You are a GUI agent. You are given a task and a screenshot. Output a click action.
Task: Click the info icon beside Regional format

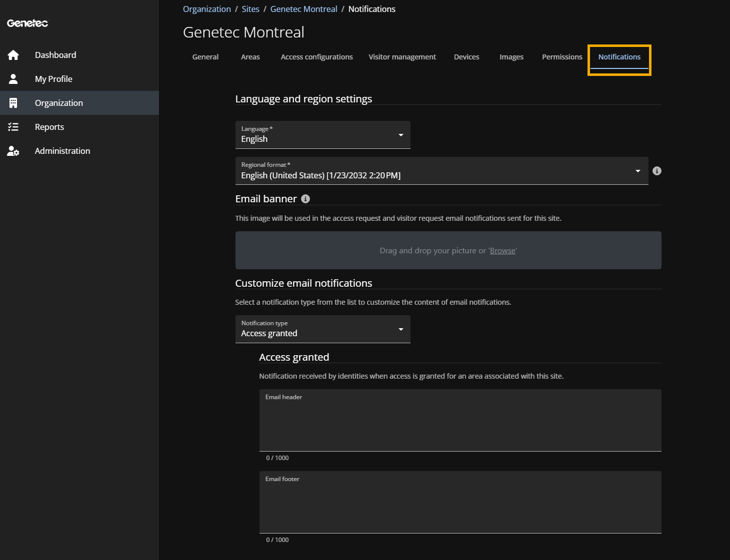(x=657, y=171)
